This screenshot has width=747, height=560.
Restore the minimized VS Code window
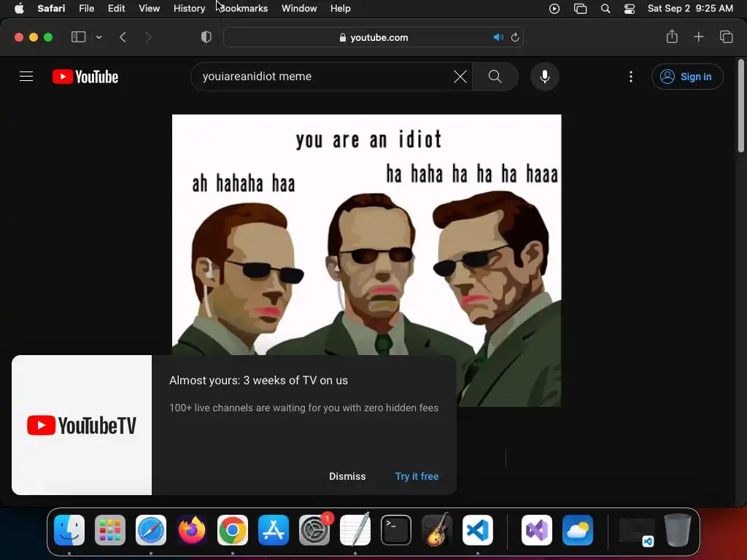pyautogui.click(x=636, y=531)
